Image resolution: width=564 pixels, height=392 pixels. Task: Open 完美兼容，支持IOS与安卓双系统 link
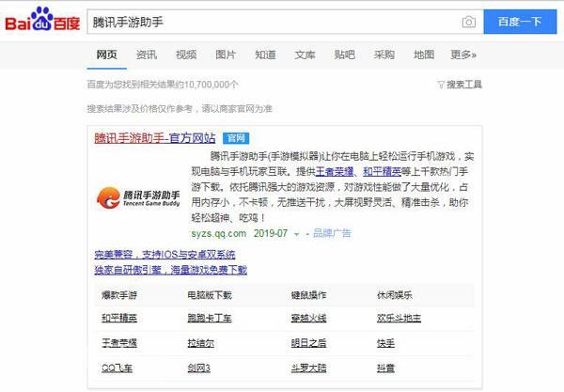(164, 255)
